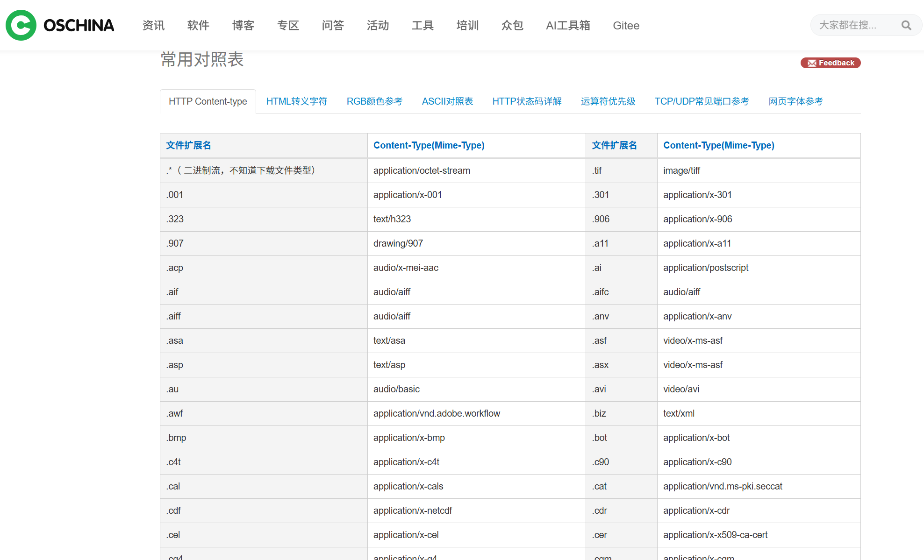Click the search magnifier icon
This screenshot has height=560, width=924.
tap(906, 25)
